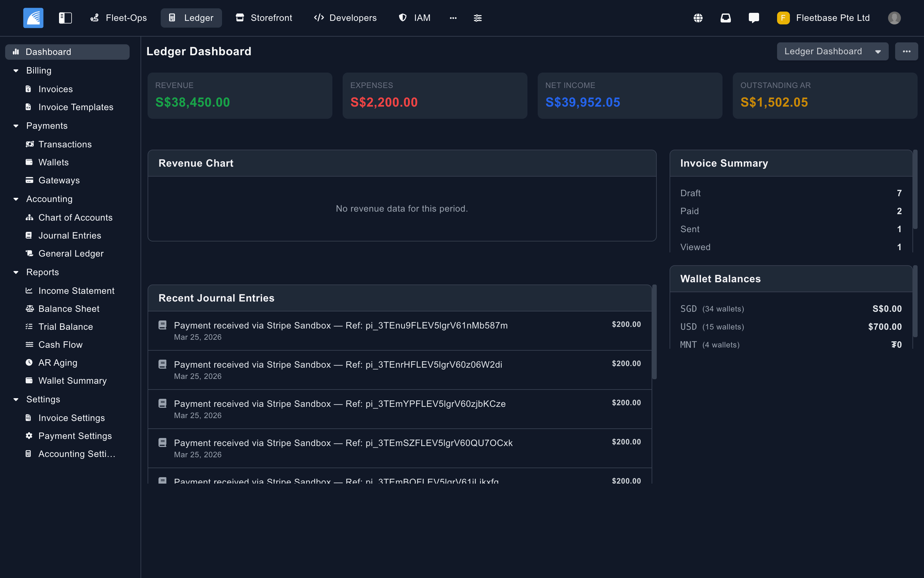Click the Outstanding AR S$1,502.05 card
Viewport: 924px width, 578px height.
825,96
